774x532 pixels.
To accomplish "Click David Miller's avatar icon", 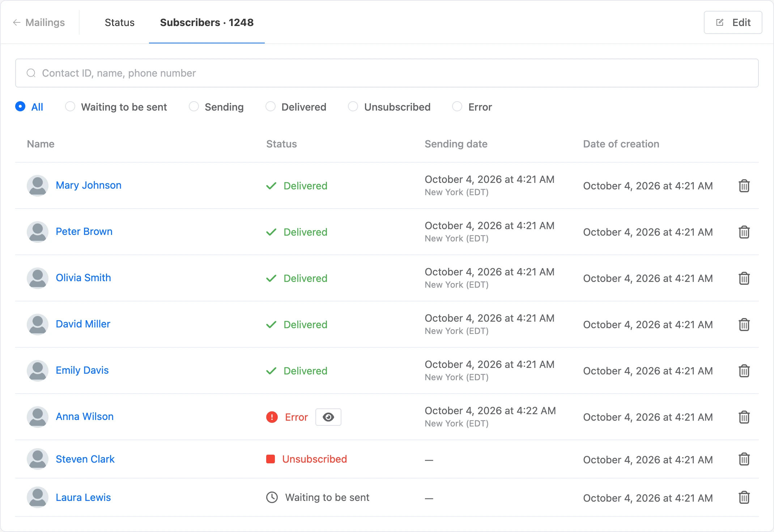I will [x=38, y=325].
